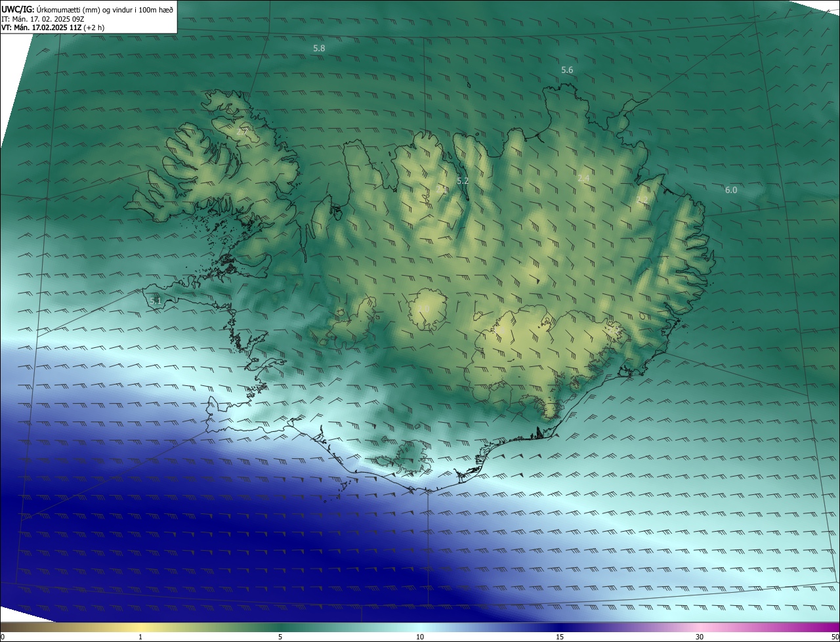Click the 2.7 value in the Westfjords
The width and height of the screenshot is (840, 642).
pyautogui.click(x=241, y=132)
